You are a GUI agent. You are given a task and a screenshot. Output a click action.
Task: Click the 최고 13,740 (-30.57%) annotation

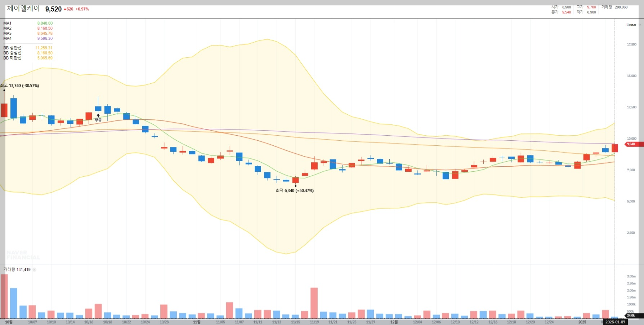20,86
